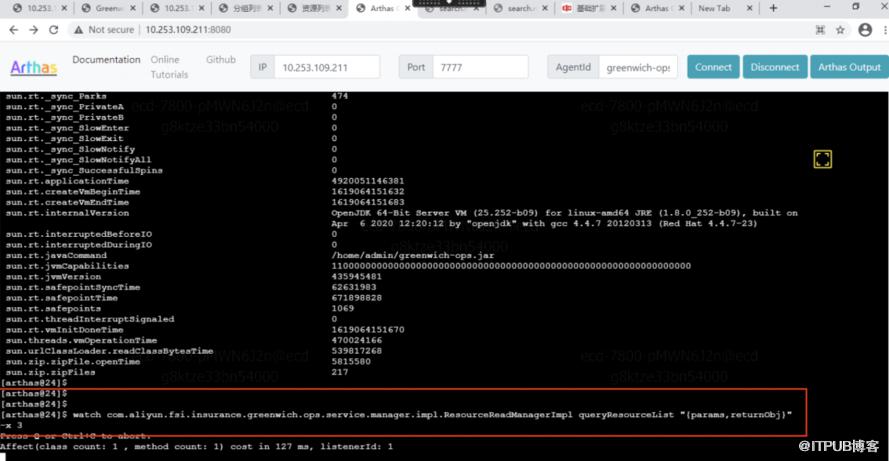Click the Not secure warning icon
Screen dimensions: 889x461
click(x=78, y=29)
